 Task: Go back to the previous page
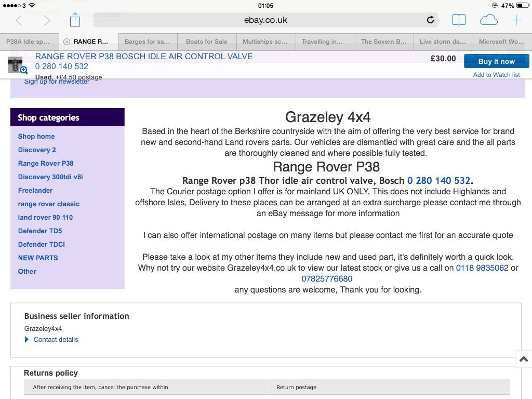tap(19, 20)
